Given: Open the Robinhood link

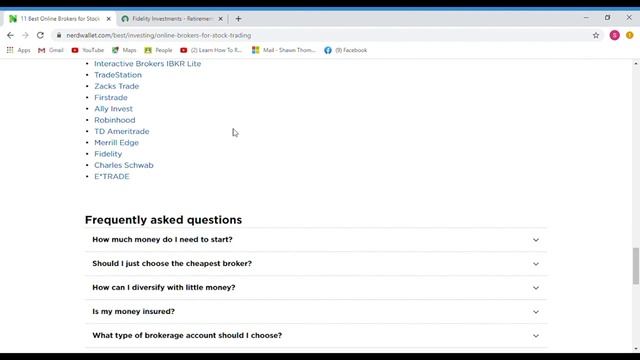Looking at the screenshot, I should [115, 120].
